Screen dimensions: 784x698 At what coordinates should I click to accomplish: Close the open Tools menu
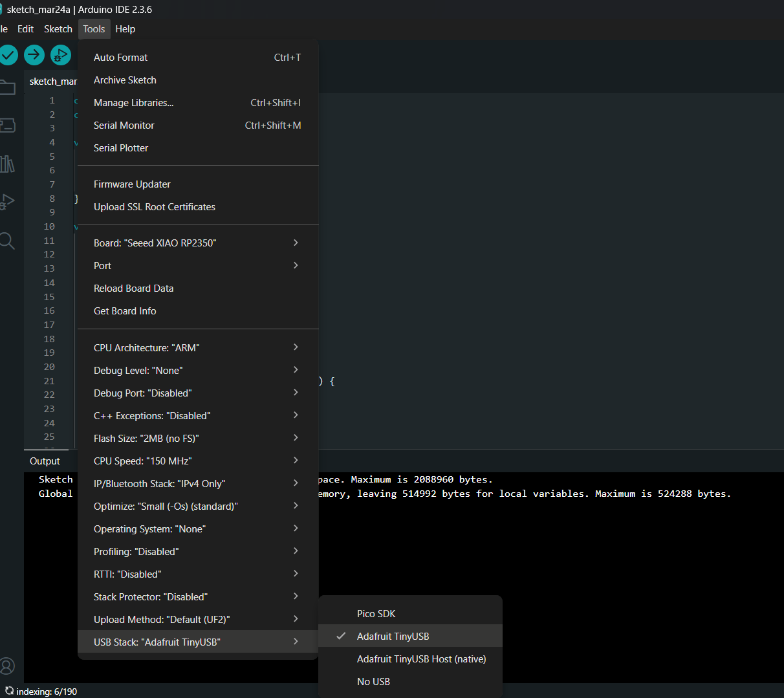[94, 29]
